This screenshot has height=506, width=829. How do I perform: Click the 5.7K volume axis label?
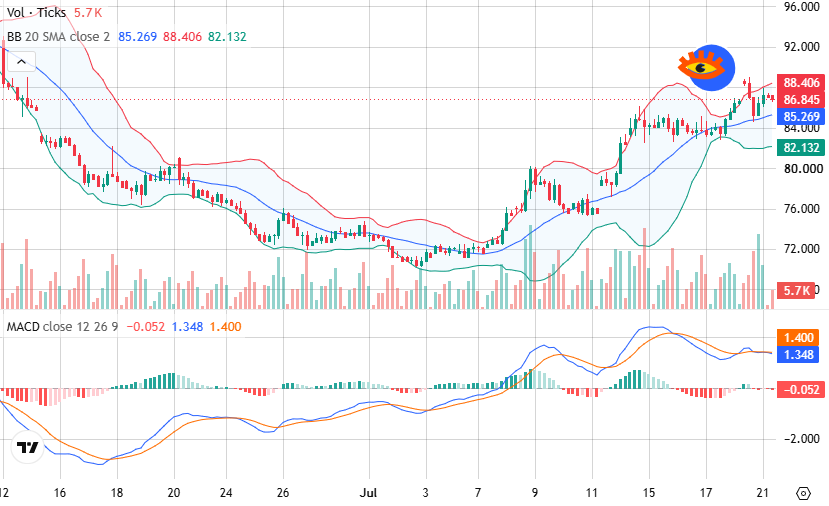pos(796,290)
